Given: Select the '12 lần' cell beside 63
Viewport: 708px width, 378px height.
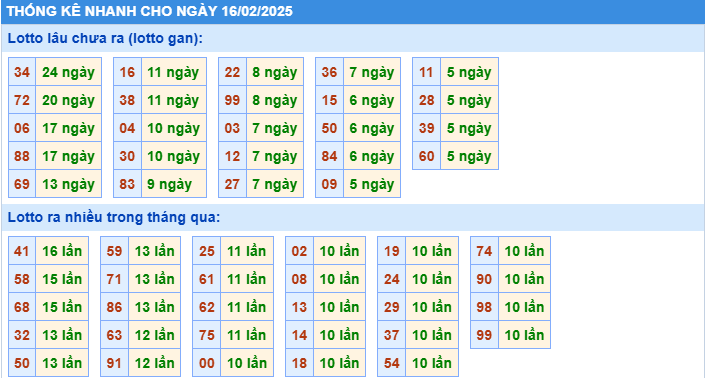Looking at the screenshot, I should tap(154, 335).
